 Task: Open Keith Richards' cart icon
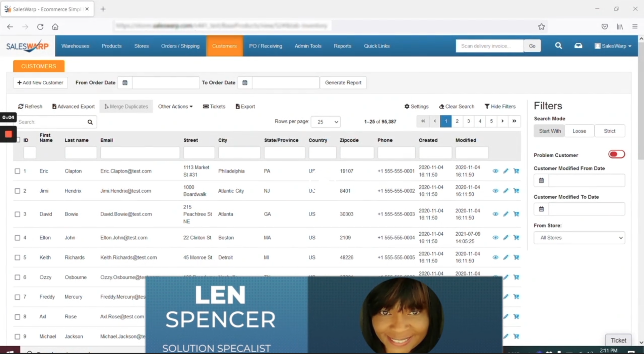tap(516, 257)
